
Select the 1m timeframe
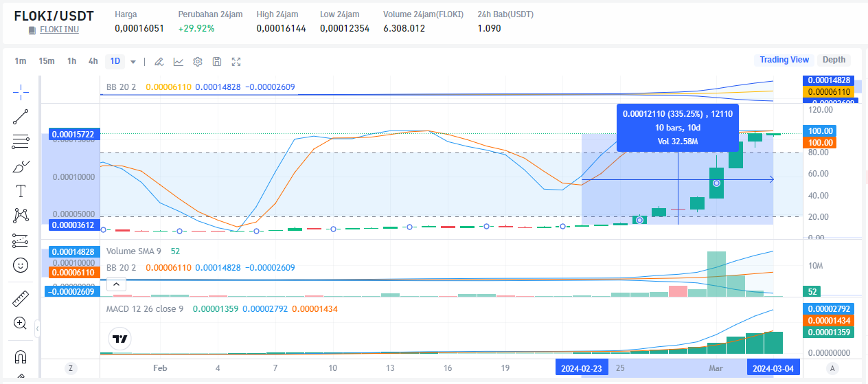click(x=21, y=61)
